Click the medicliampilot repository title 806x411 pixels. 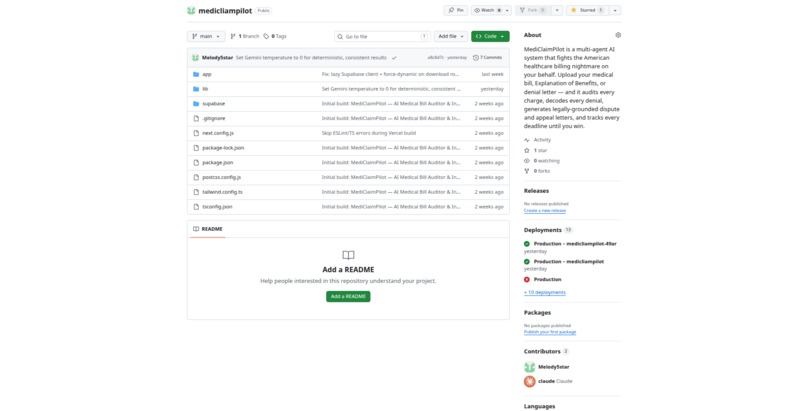(225, 11)
